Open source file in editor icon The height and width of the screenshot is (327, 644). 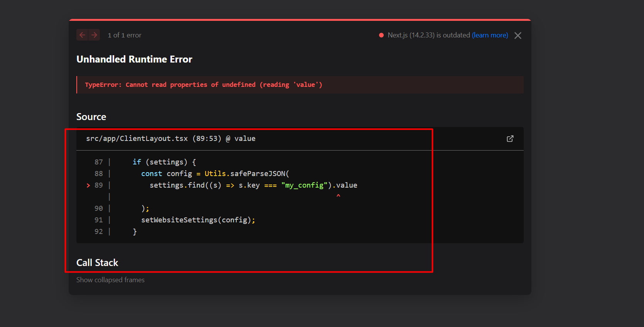tap(510, 139)
